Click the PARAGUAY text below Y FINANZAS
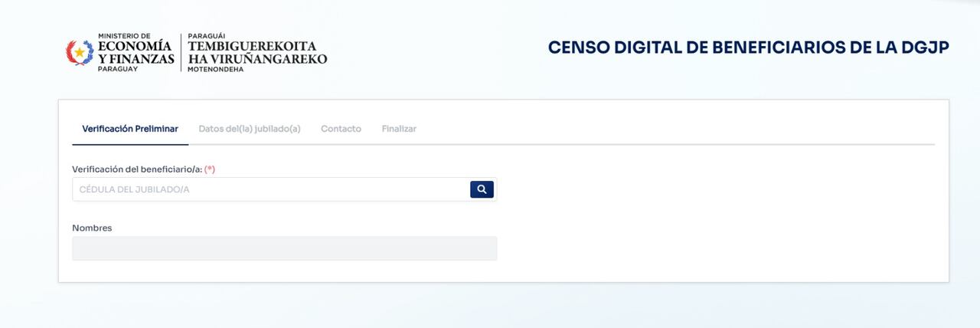 coord(117,69)
